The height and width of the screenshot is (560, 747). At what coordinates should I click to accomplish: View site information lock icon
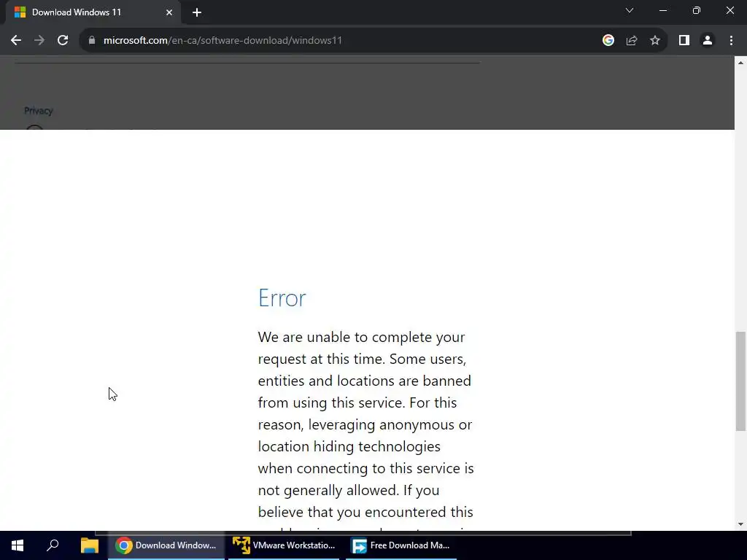(92, 41)
